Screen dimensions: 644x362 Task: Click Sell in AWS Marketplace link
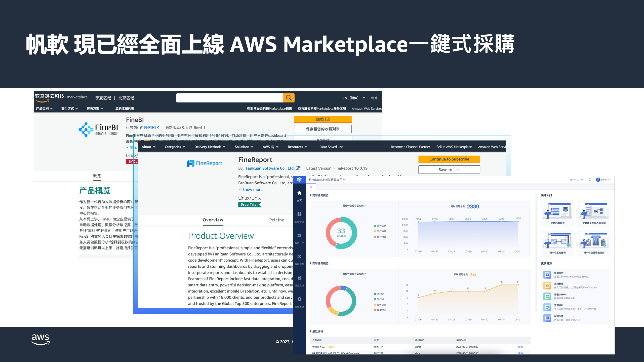click(454, 147)
